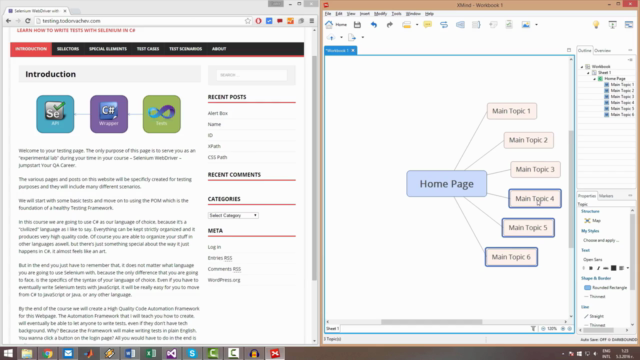Open the Insert menu in XMind
The width and height of the screenshot is (640, 360).
coord(364,14)
